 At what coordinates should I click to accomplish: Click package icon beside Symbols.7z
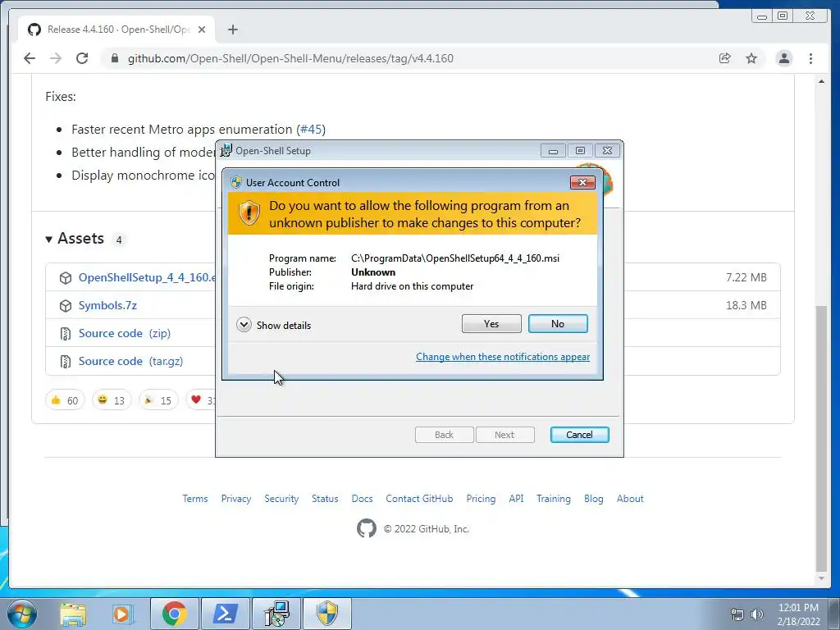pyautogui.click(x=66, y=305)
